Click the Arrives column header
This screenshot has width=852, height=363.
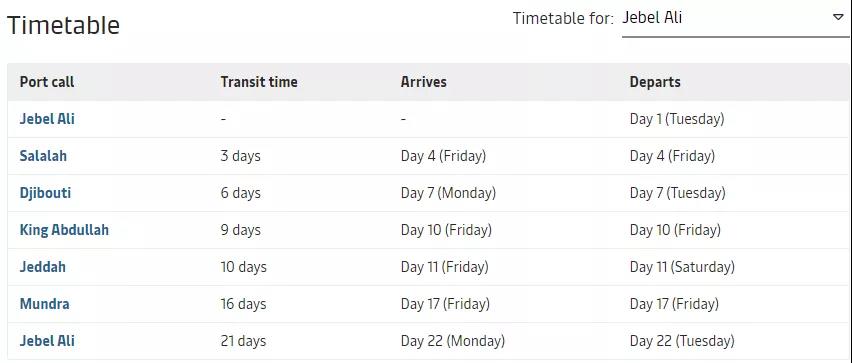[x=423, y=82]
